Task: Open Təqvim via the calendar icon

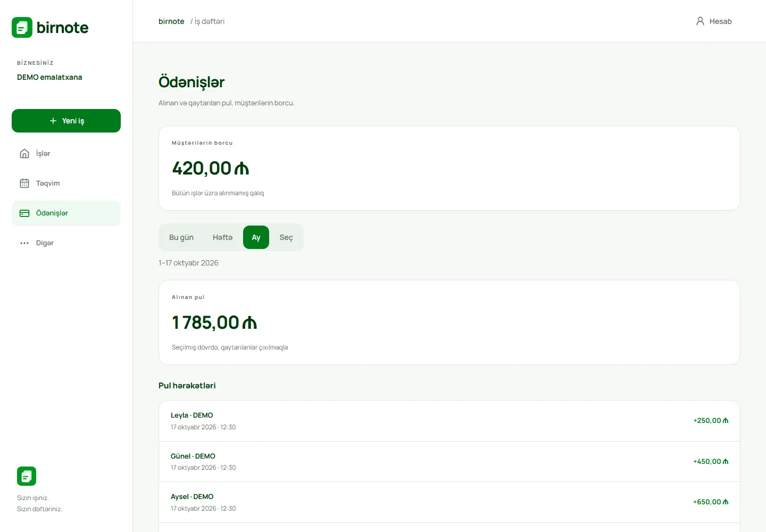Action: click(24, 184)
